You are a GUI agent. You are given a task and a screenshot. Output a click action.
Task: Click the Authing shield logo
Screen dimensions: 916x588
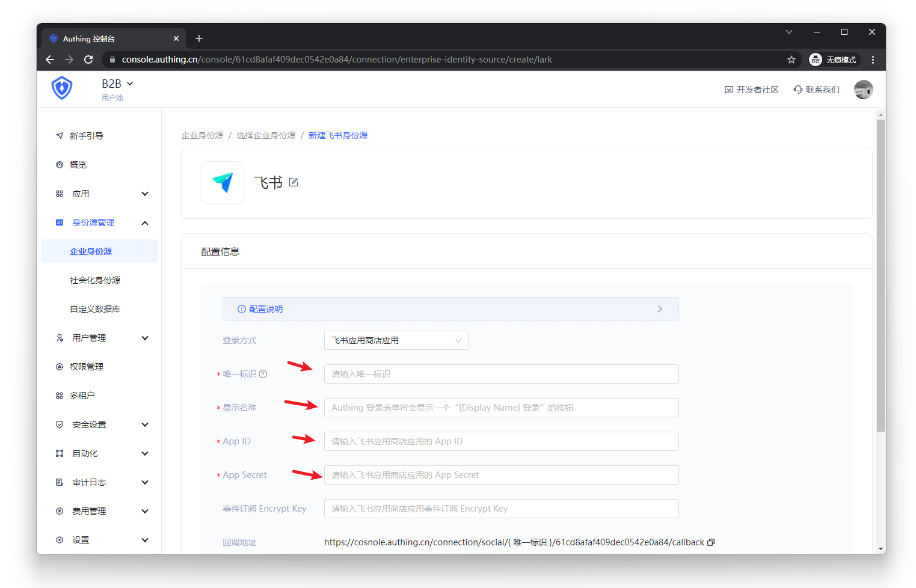click(62, 88)
